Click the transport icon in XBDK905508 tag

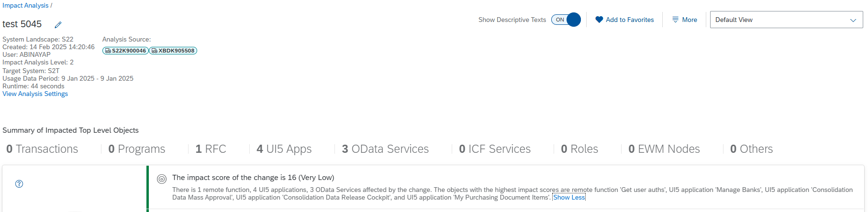154,51
